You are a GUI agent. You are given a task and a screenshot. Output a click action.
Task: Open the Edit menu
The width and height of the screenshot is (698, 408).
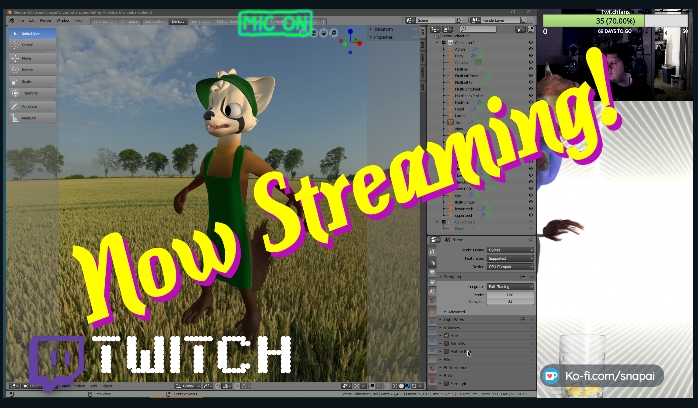(32, 21)
